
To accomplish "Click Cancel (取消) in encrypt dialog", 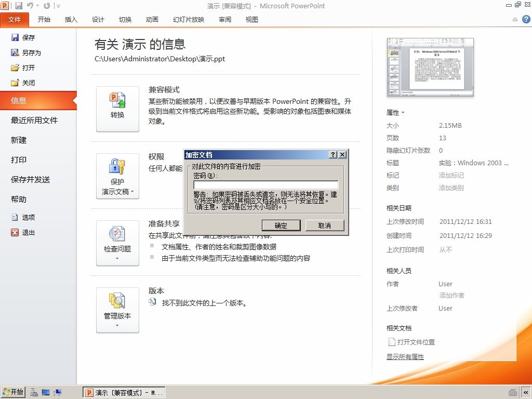I will pyautogui.click(x=325, y=225).
